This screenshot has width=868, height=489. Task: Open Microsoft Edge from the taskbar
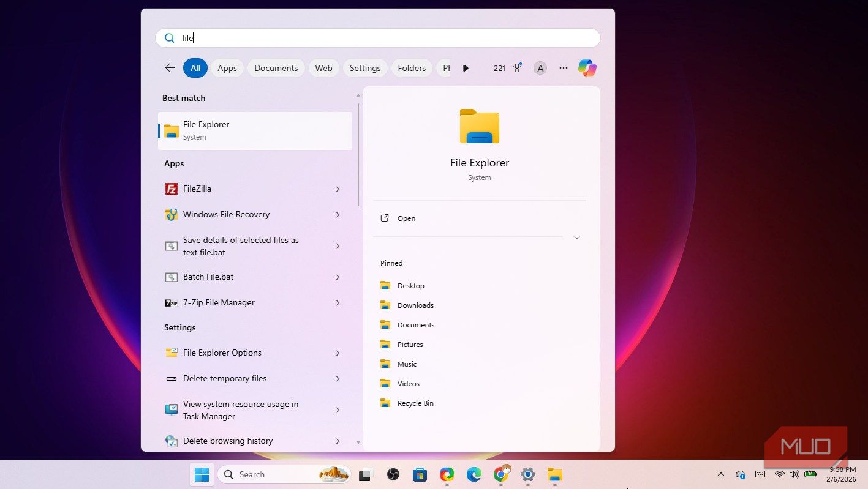474,474
